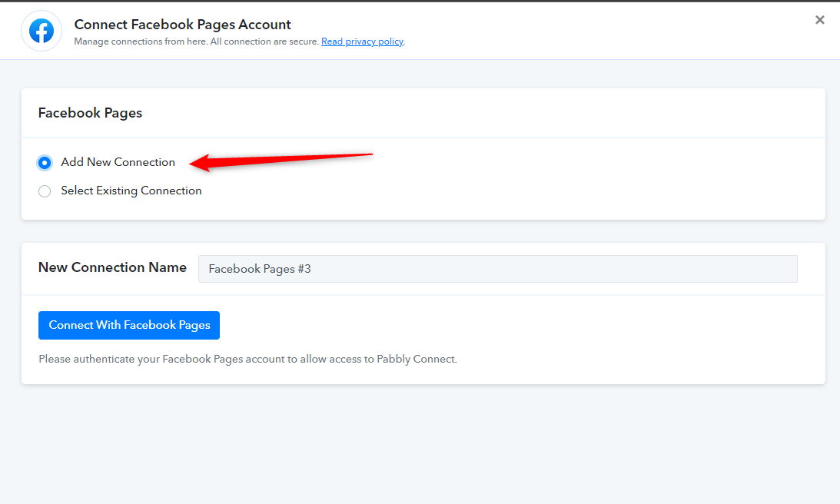Focus the New Connection Name field
This screenshot has width=840, height=504.
498,269
